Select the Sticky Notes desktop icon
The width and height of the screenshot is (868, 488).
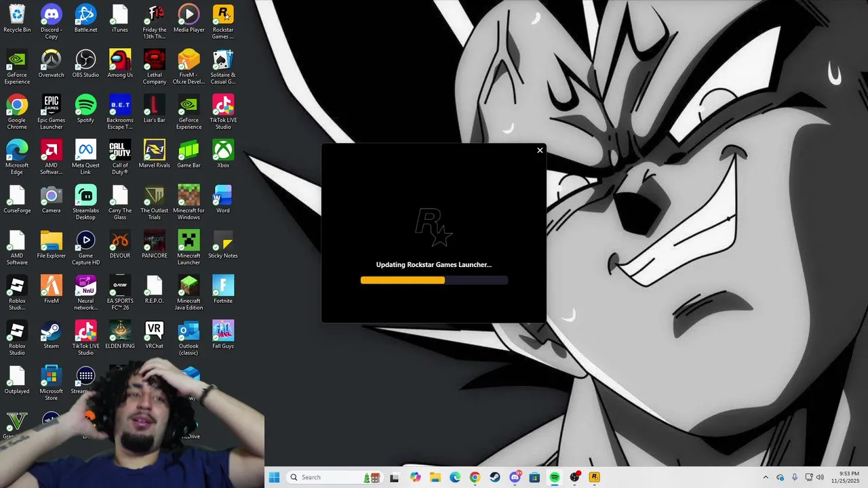click(x=223, y=245)
